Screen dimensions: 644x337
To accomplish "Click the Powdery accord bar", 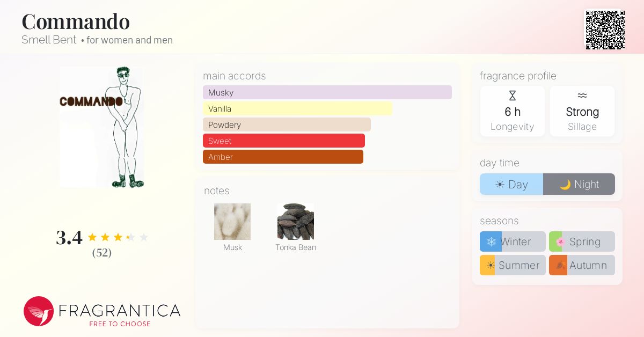I will click(x=287, y=124).
